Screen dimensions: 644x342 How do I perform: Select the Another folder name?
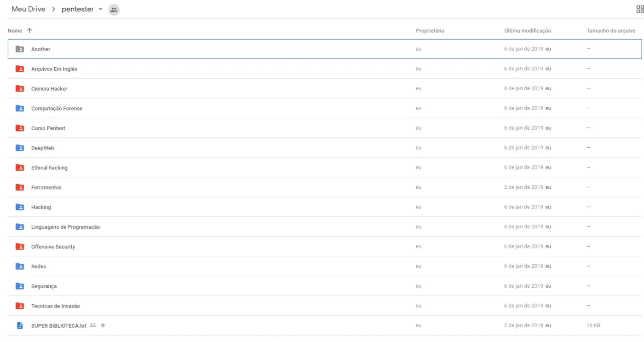(x=40, y=49)
